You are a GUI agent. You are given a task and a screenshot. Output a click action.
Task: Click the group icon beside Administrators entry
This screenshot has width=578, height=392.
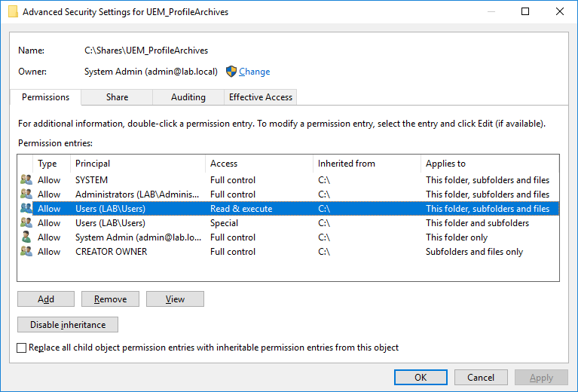(x=26, y=194)
